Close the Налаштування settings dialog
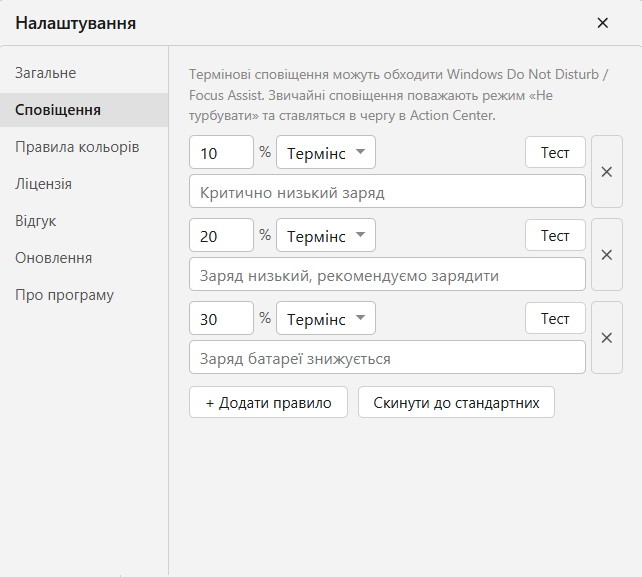This screenshot has height=577, width=642. (602, 23)
